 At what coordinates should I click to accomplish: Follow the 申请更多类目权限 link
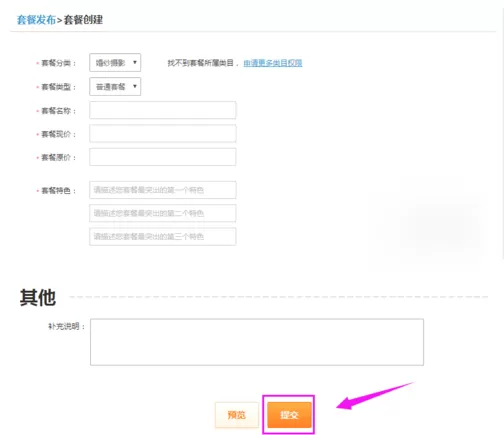click(273, 63)
